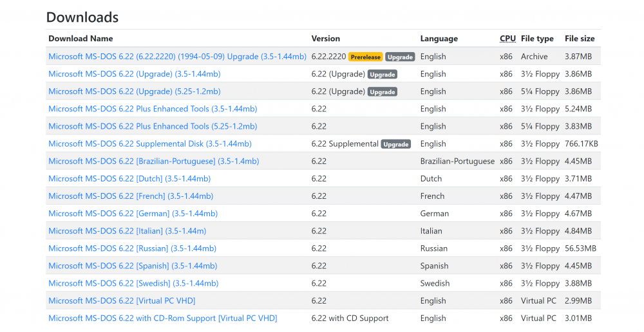Select the 5.24MB file size cell

point(578,109)
